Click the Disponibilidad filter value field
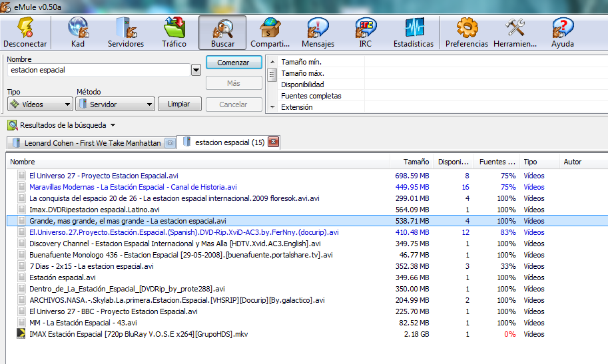608x364 pixels. (x=486, y=84)
